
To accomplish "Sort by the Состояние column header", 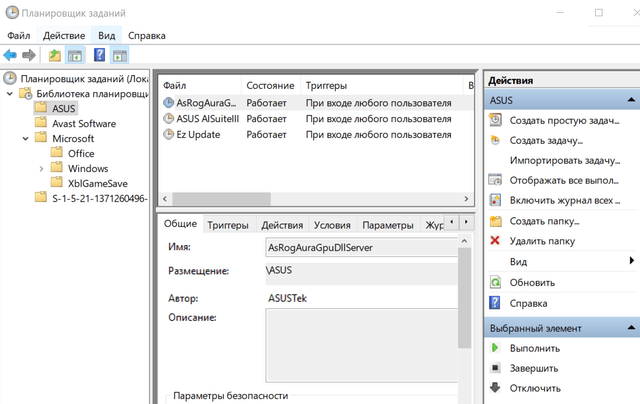I will point(270,85).
